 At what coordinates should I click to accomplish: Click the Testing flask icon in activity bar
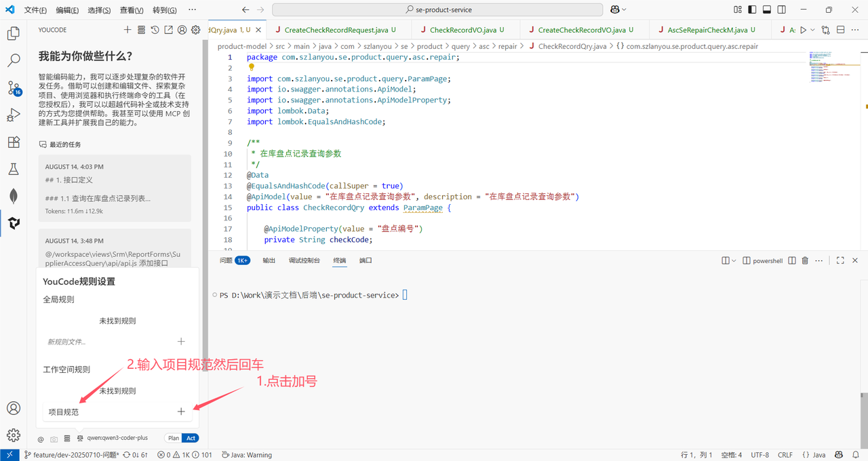pyautogui.click(x=14, y=169)
